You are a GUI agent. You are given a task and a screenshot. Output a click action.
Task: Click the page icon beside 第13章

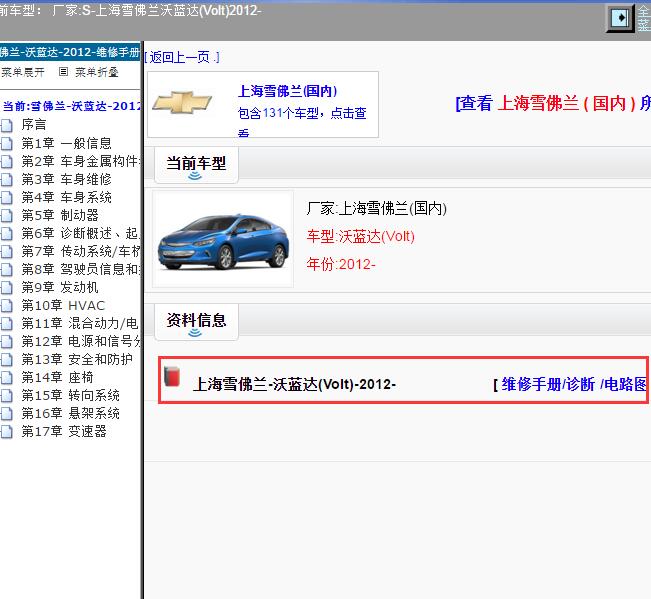(7, 359)
